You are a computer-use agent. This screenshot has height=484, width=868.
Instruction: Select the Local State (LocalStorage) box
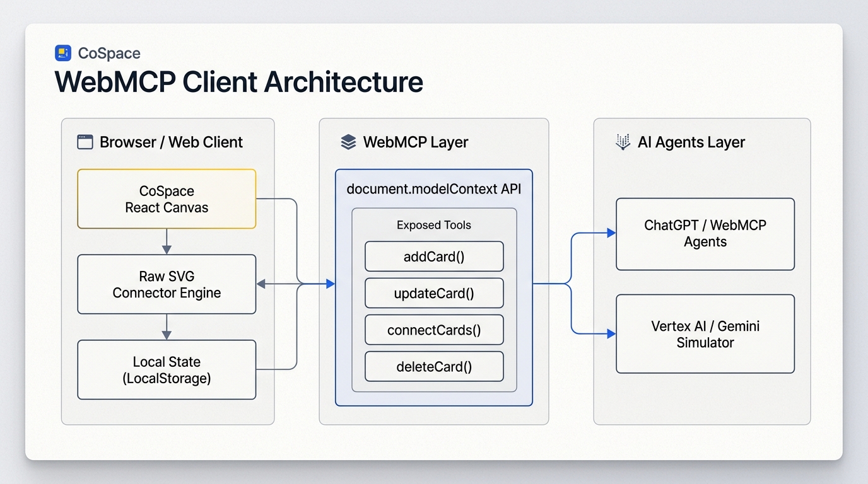coord(167,370)
